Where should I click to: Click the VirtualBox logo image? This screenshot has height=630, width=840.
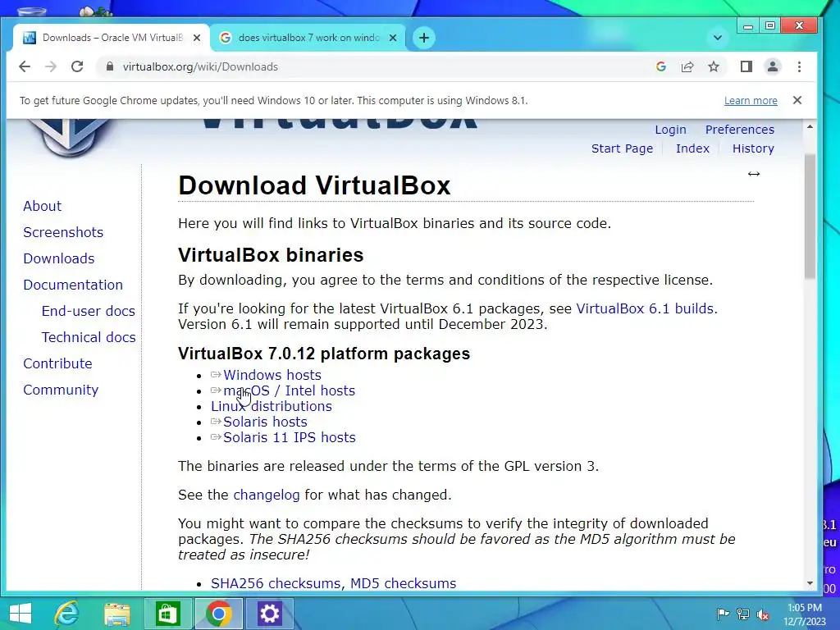pyautogui.click(x=70, y=137)
